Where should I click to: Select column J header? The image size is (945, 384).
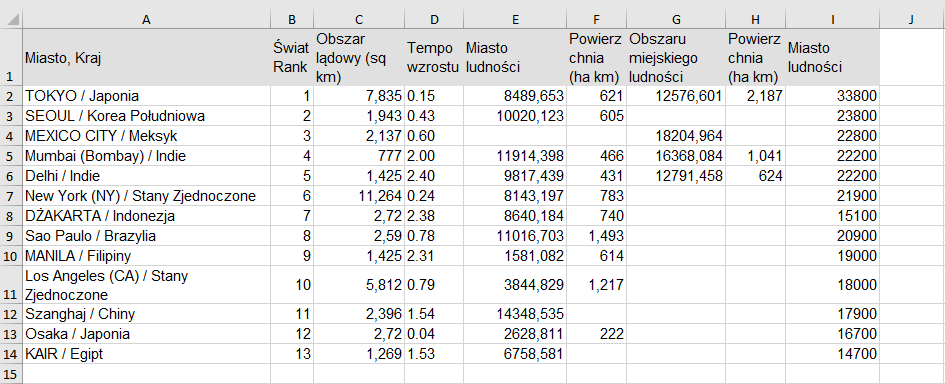912,19
